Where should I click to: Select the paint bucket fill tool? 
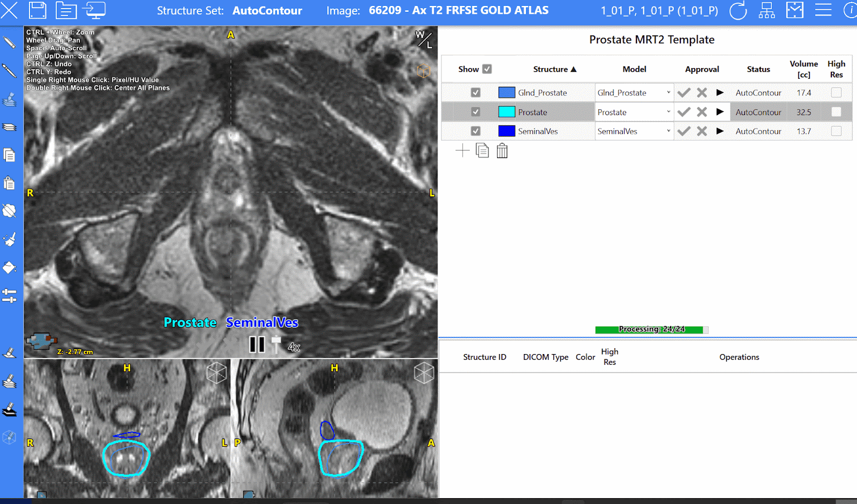click(x=9, y=267)
